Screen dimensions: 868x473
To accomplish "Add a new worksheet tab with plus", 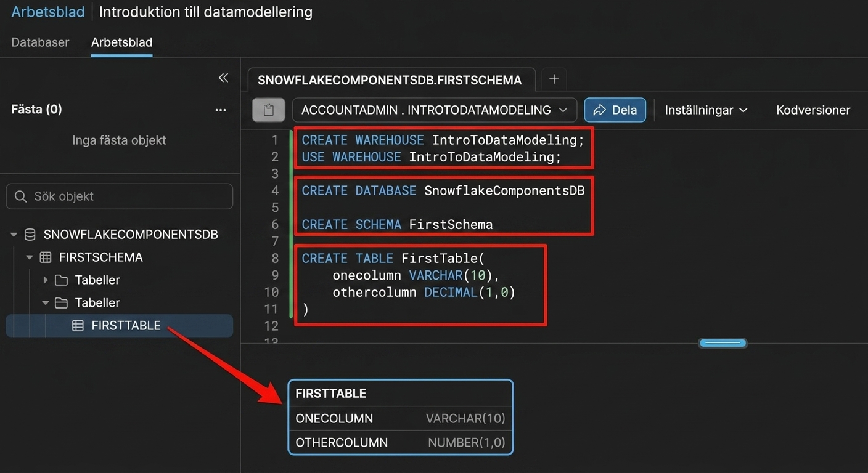I will [x=554, y=79].
